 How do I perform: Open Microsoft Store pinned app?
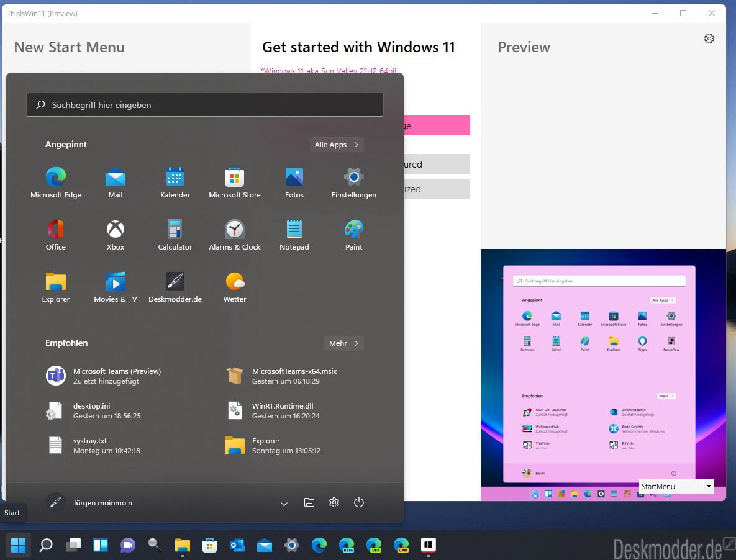click(x=235, y=183)
